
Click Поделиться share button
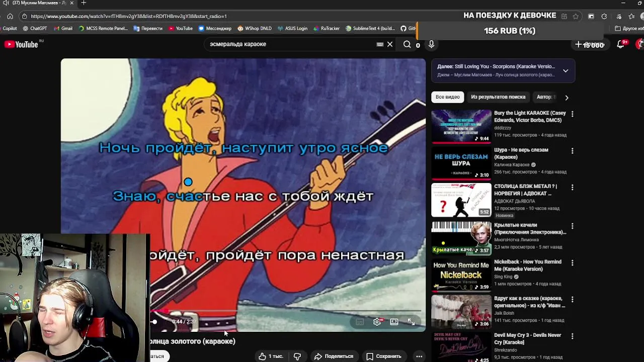tap(334, 356)
